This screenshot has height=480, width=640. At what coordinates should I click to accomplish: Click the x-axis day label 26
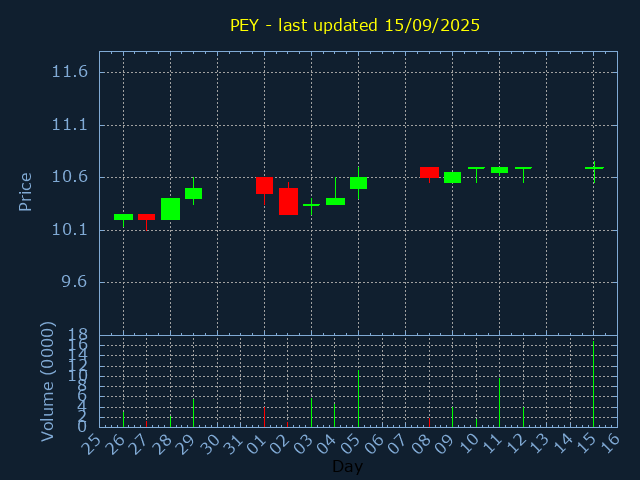click(114, 444)
